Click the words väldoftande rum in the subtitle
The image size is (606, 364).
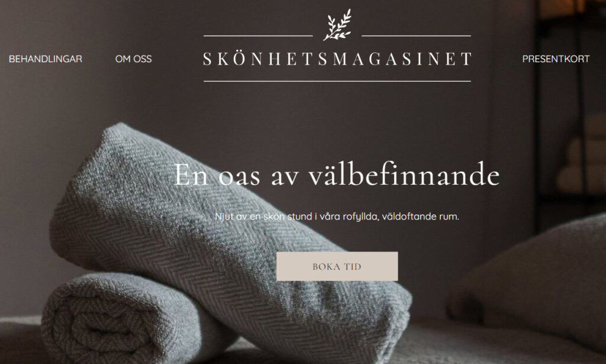click(421, 217)
